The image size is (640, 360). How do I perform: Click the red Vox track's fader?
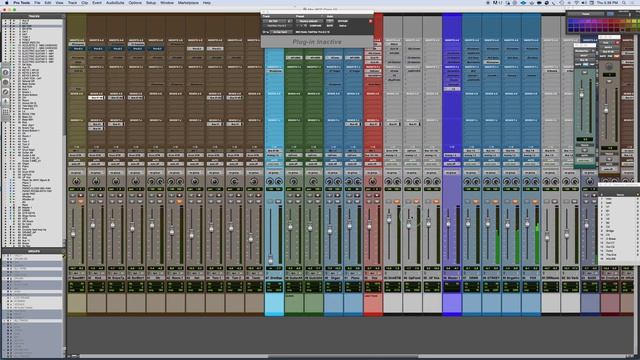369,227
